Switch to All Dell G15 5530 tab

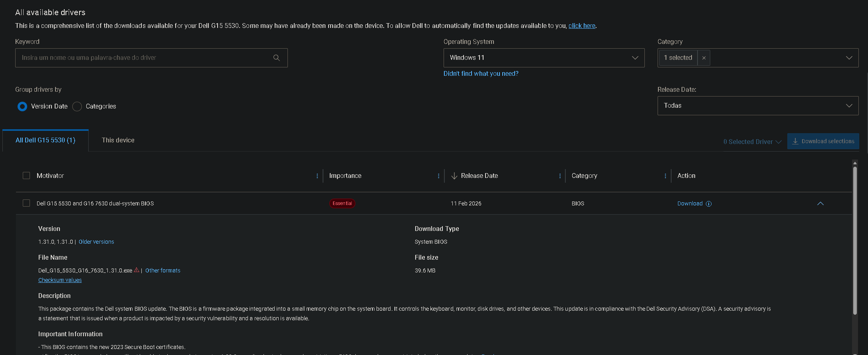(x=46, y=140)
